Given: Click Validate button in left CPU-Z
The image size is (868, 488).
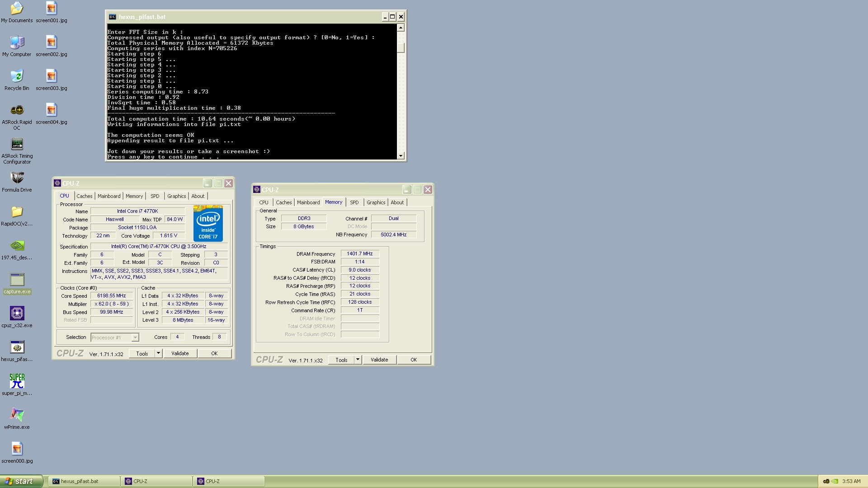Looking at the screenshot, I should (180, 353).
